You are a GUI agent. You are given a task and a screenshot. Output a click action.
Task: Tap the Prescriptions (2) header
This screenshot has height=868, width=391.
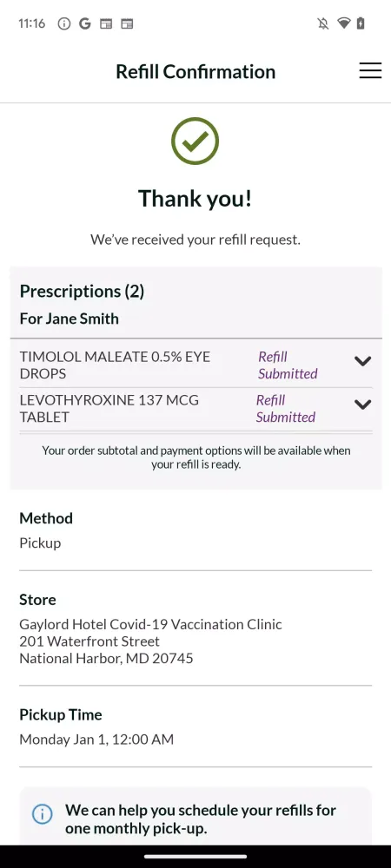pyautogui.click(x=82, y=291)
